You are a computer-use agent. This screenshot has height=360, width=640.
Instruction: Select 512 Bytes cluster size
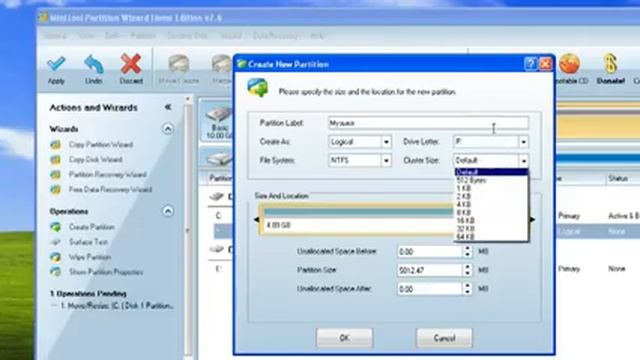(491, 180)
